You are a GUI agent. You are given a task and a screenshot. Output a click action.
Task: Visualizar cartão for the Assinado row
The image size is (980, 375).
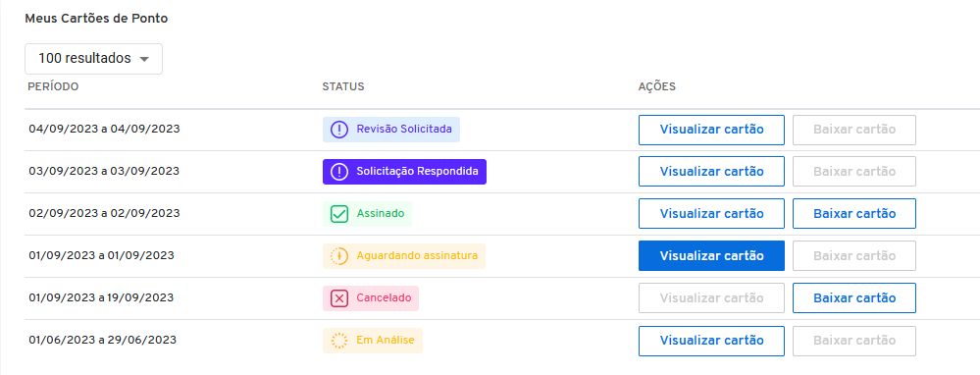[x=711, y=214]
